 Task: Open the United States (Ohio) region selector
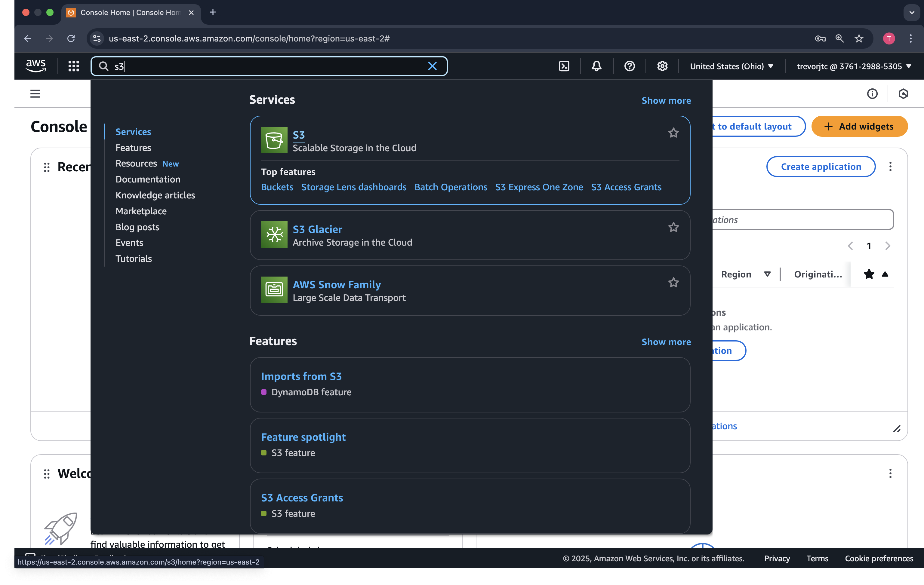(x=731, y=66)
